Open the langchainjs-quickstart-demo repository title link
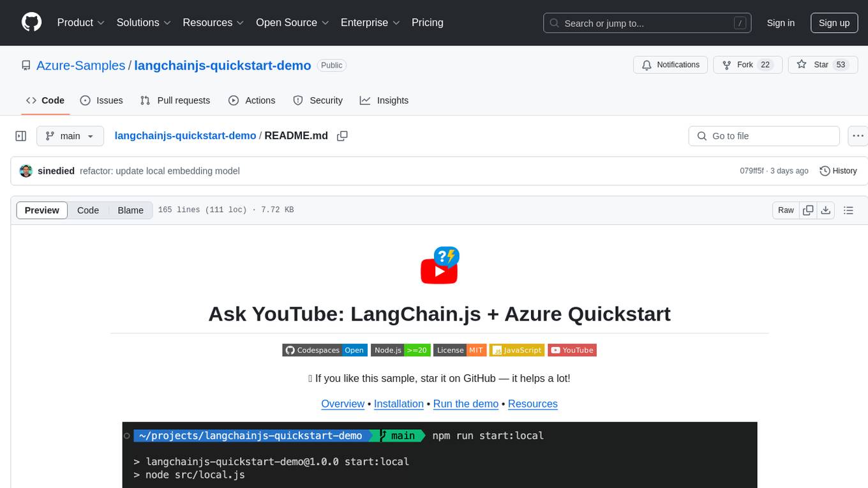 [x=223, y=65]
